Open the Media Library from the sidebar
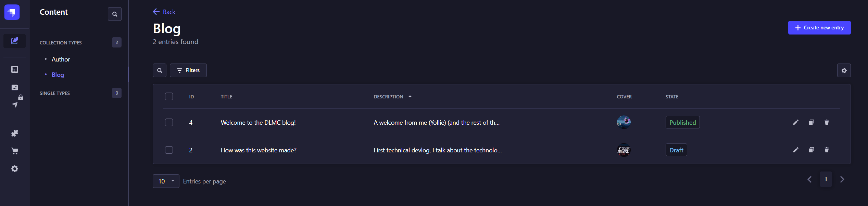 point(14,87)
